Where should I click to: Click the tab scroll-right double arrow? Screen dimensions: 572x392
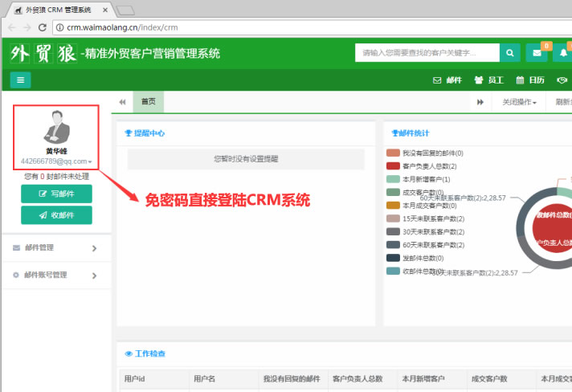tap(480, 102)
